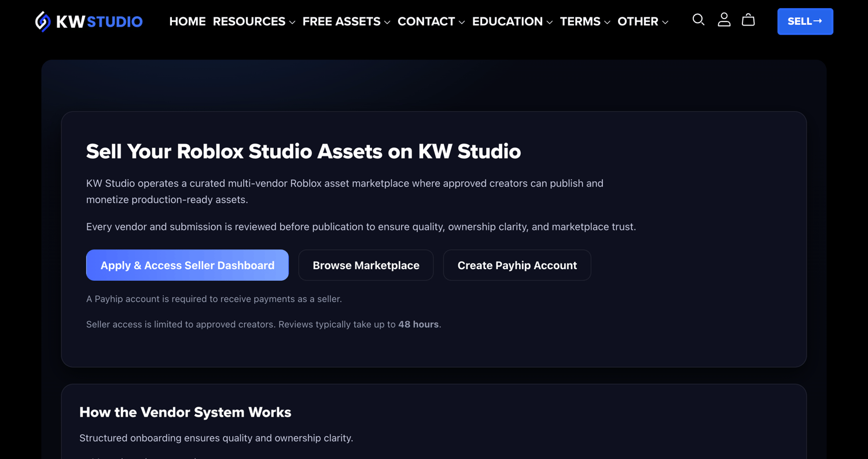
Task: Click the 'Structured onboarding ensures quality' line
Action: tap(216, 438)
